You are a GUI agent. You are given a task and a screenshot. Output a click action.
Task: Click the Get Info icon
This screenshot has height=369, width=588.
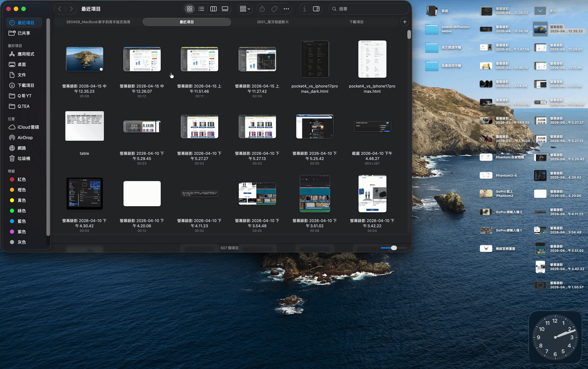(x=305, y=9)
